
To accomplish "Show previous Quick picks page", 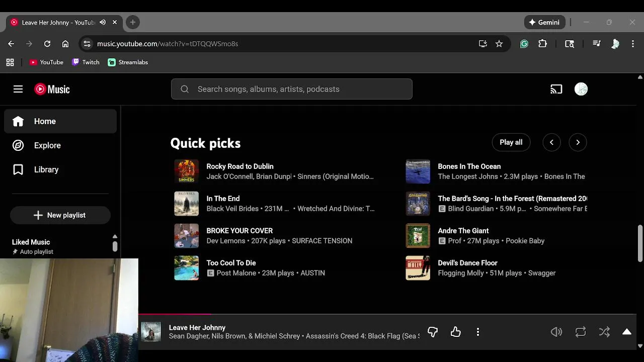I will [x=551, y=142].
